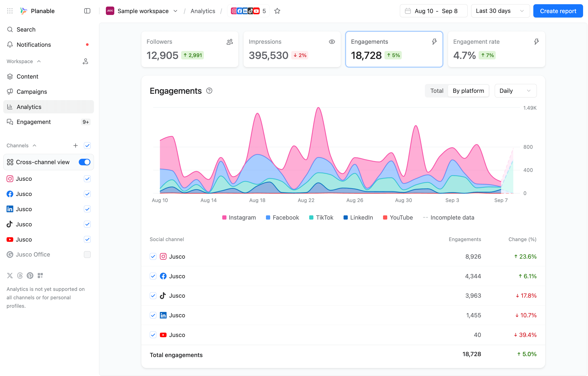Open Notifications from the sidebar

34,44
